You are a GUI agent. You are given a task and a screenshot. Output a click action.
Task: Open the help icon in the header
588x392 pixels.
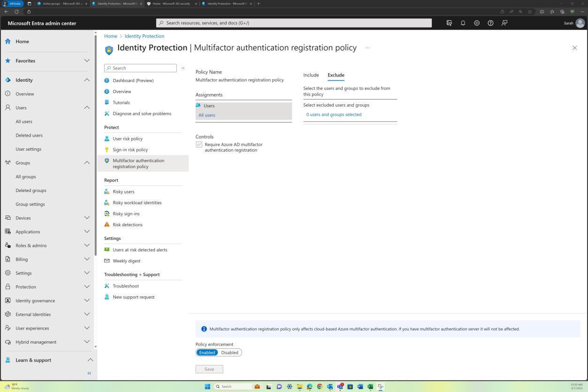pos(490,23)
